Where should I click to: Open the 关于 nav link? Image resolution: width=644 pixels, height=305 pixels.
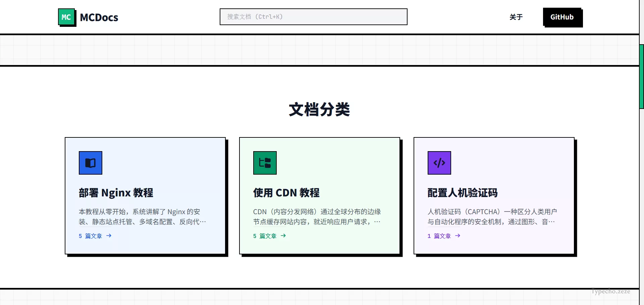click(x=516, y=17)
